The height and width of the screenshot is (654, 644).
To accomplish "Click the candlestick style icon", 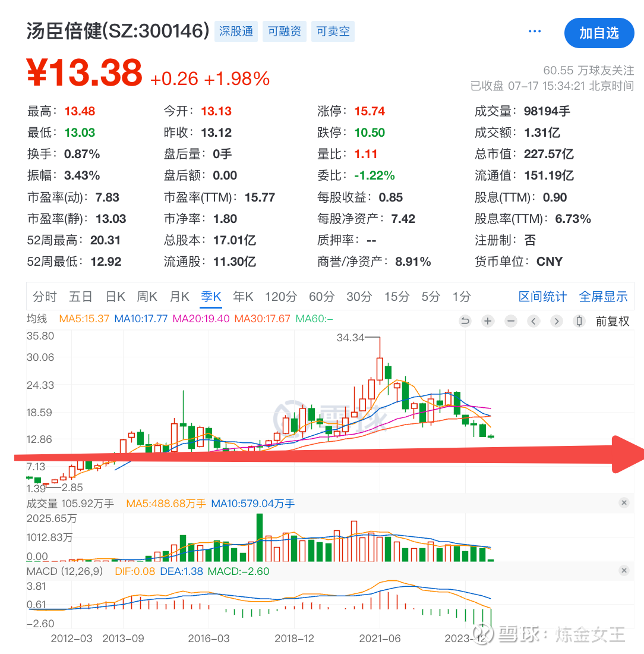I will pyautogui.click(x=579, y=321).
